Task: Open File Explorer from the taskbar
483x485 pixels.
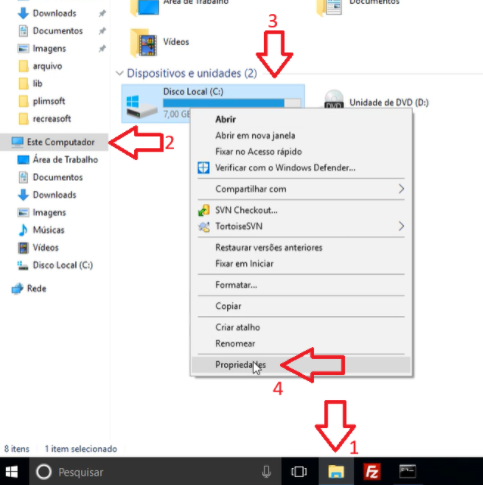Action: pyautogui.click(x=336, y=472)
